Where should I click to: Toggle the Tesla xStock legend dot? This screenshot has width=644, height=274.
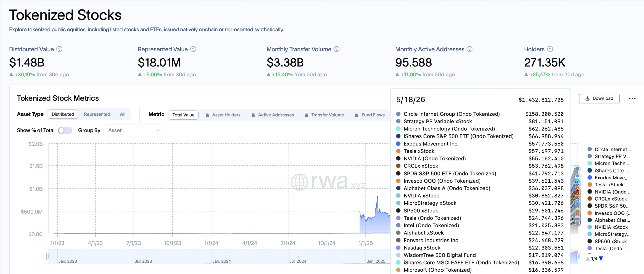[x=590, y=185]
